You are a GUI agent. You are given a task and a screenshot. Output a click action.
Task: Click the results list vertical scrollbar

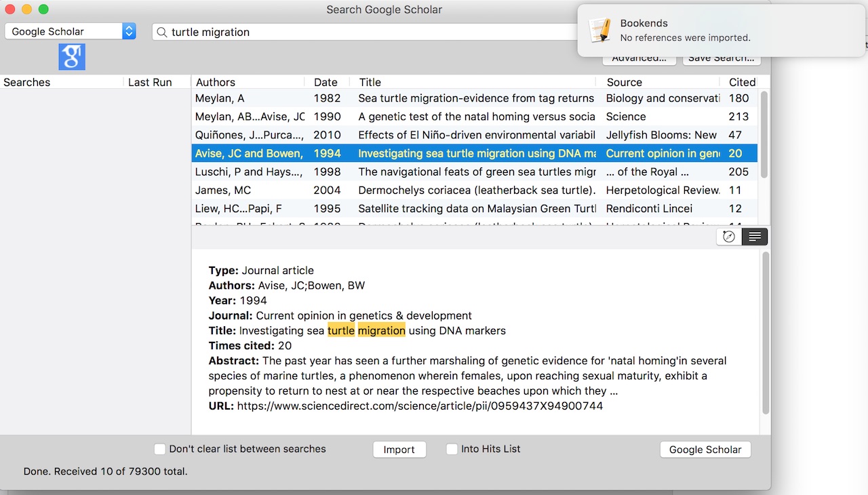click(764, 134)
